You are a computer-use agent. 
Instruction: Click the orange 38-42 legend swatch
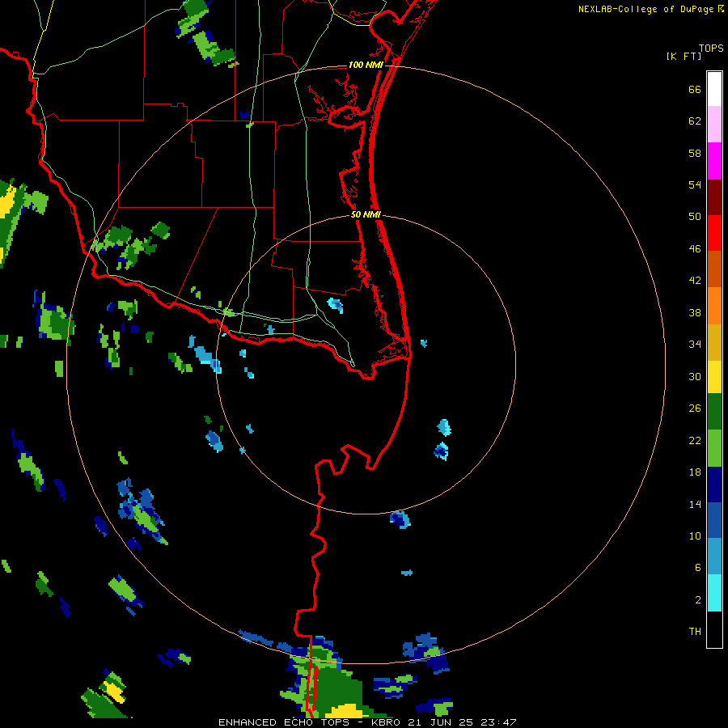[714, 306]
